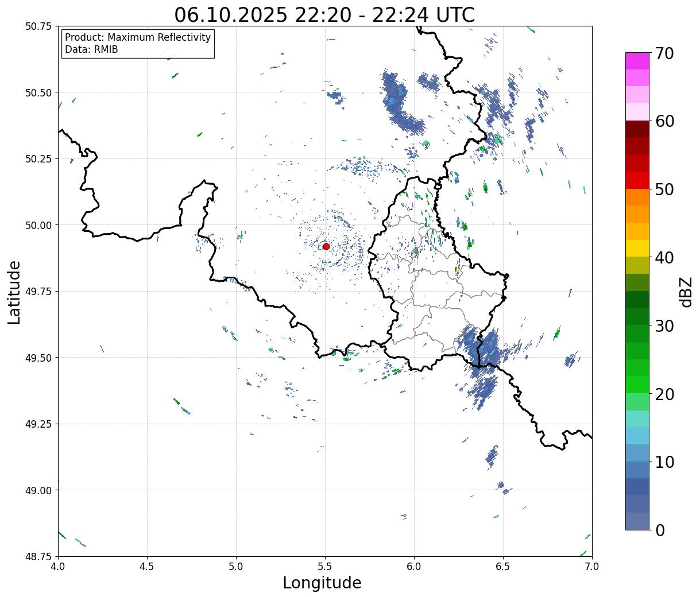The height and width of the screenshot is (597, 700).
Task: Click longitude tick label 7.0
Action: coord(592,567)
